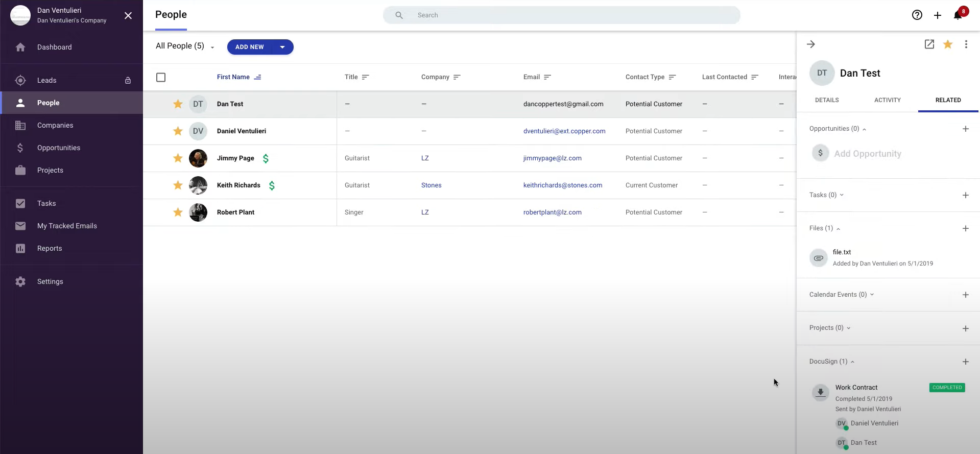Tick the select-all checkbox in table header
This screenshot has width=980, height=454.
(x=161, y=77)
